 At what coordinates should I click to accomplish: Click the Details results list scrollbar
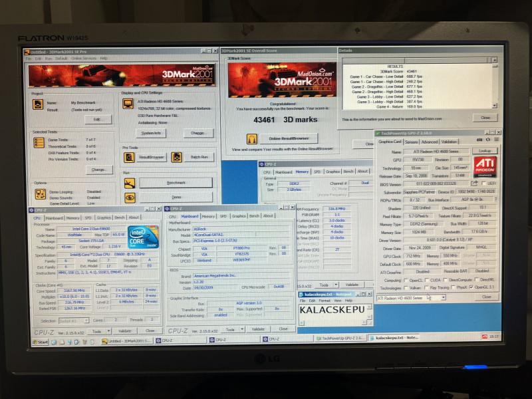(494, 84)
